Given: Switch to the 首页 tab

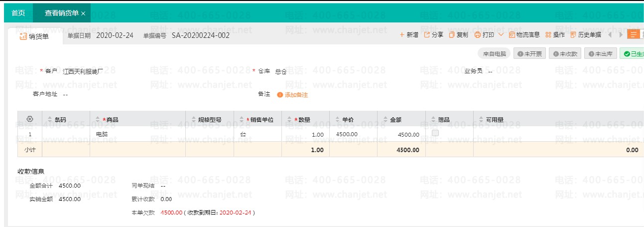Looking at the screenshot, I should (18, 13).
